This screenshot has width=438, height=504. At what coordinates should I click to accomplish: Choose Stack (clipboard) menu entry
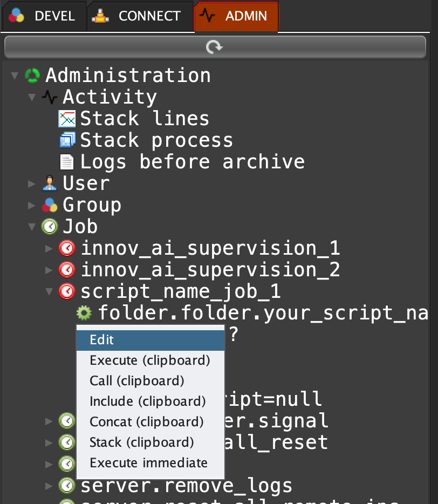(141, 442)
